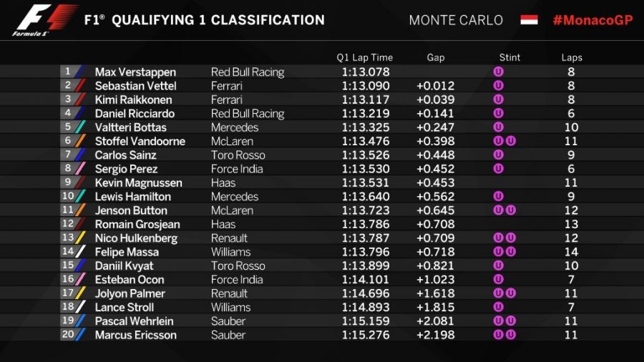644x362 pixels.
Task: Click position 1 badge for Verstappen
Action: [69, 72]
